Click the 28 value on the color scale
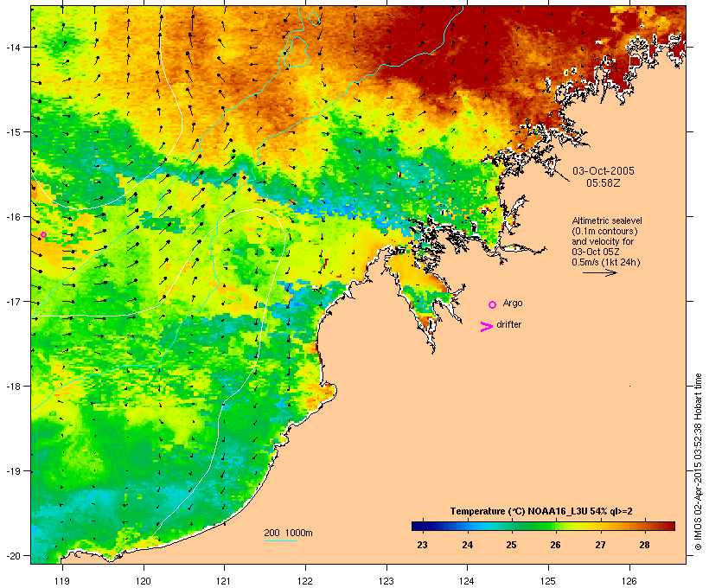The width and height of the screenshot is (709, 588). [644, 545]
